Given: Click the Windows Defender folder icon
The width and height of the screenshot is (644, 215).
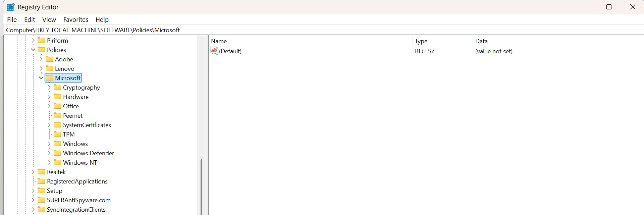Looking at the screenshot, I should [x=57, y=153].
